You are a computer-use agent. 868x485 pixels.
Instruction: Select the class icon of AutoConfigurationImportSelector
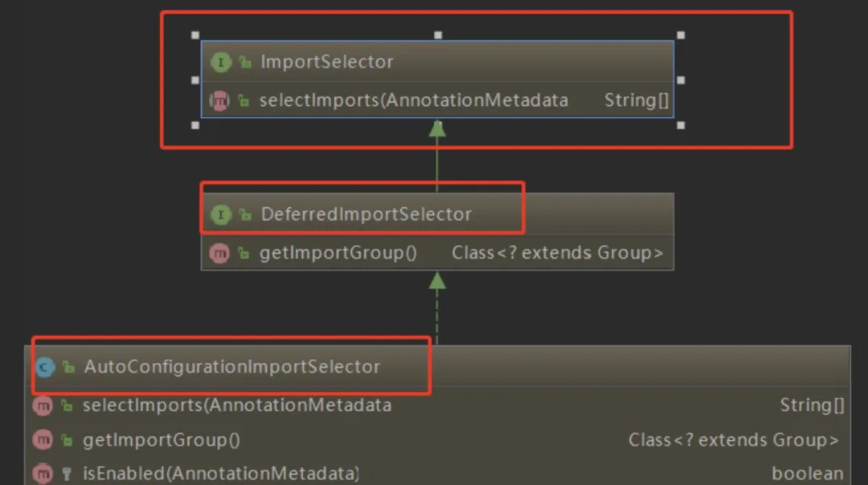44,366
